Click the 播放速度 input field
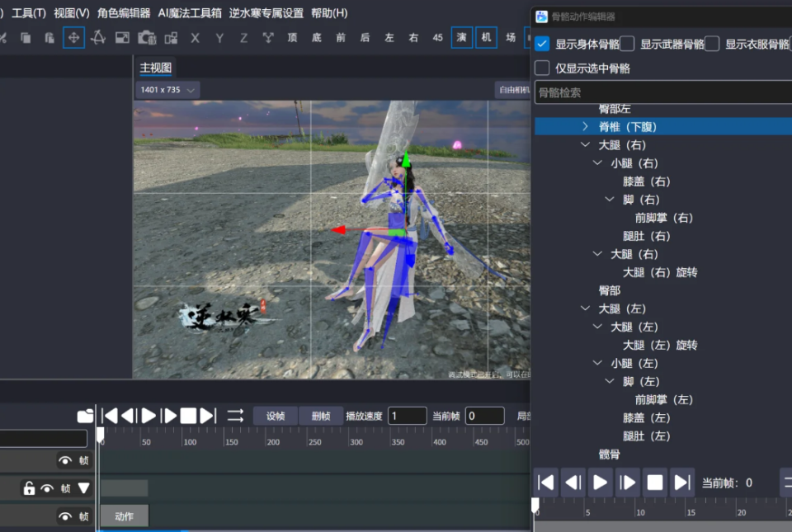 coord(407,416)
